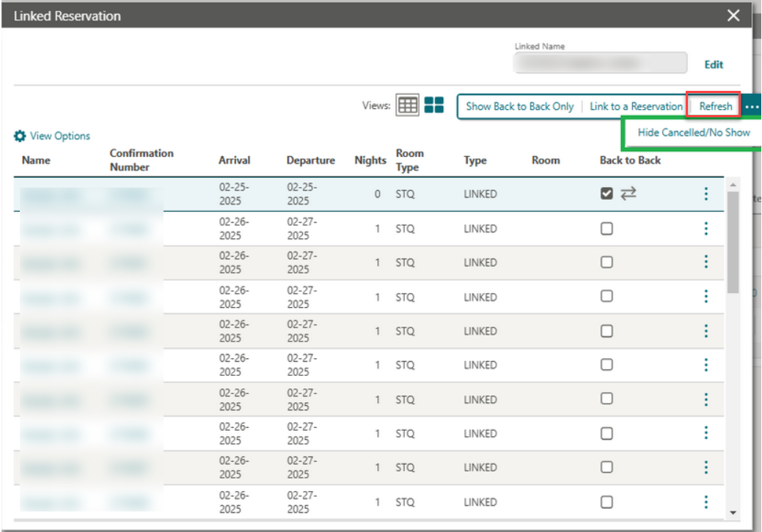Click the Departure column header

pos(310,160)
